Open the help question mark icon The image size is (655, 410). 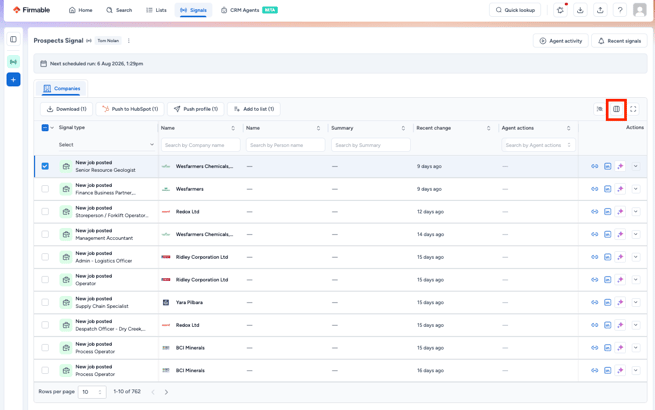click(x=620, y=10)
